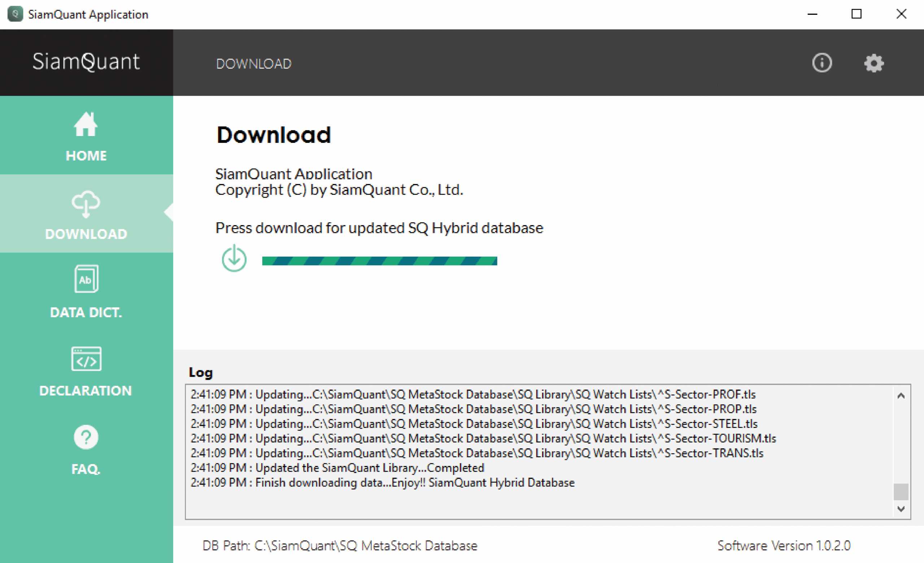Click the info icon in header
The height and width of the screenshot is (563, 924).
(x=822, y=62)
